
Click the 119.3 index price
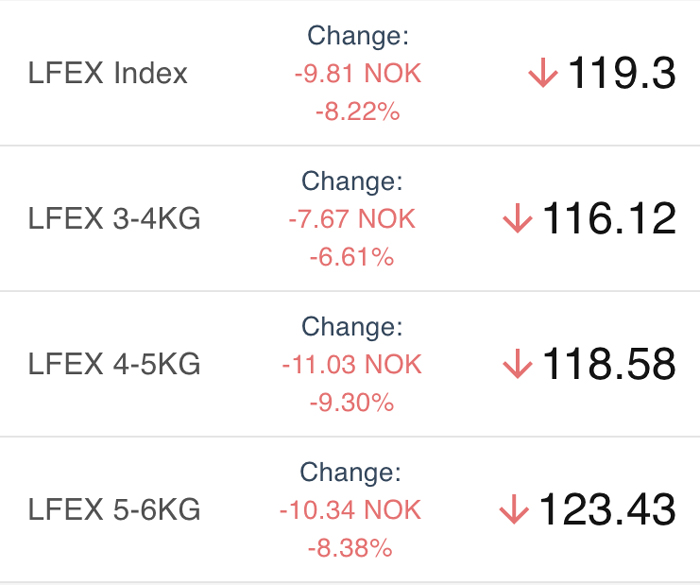621,73
